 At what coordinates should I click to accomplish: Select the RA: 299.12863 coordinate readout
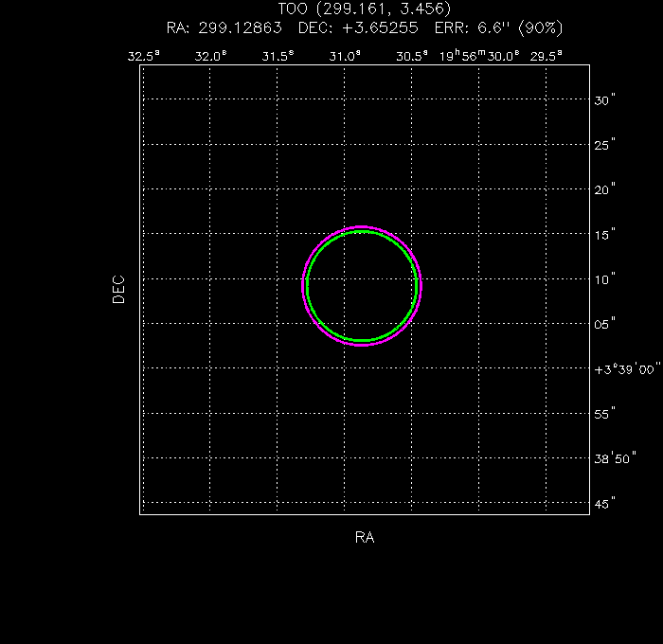coord(224,26)
